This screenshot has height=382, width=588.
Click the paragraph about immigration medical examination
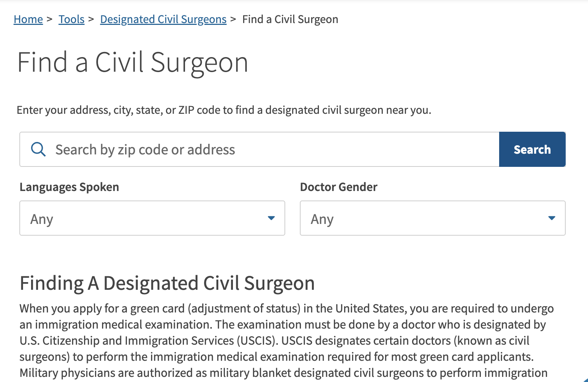click(x=287, y=341)
